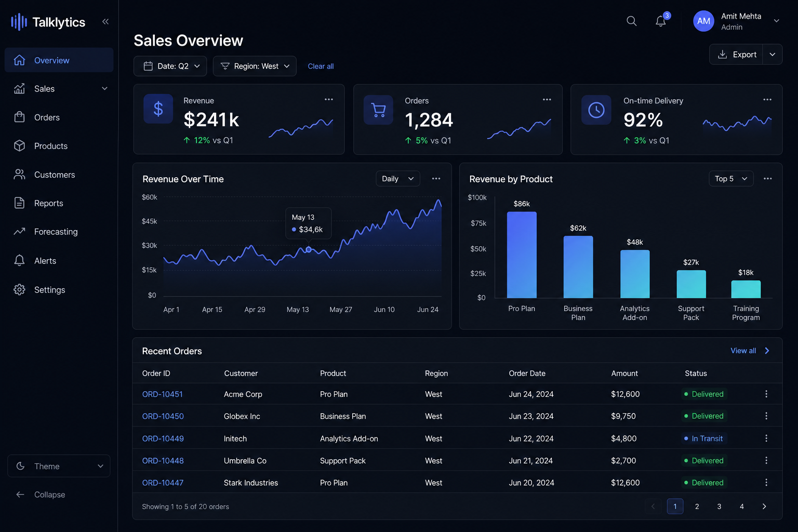Viewport: 798px width, 532px height.
Task: Click the View all arrow icon
Action: tap(767, 351)
